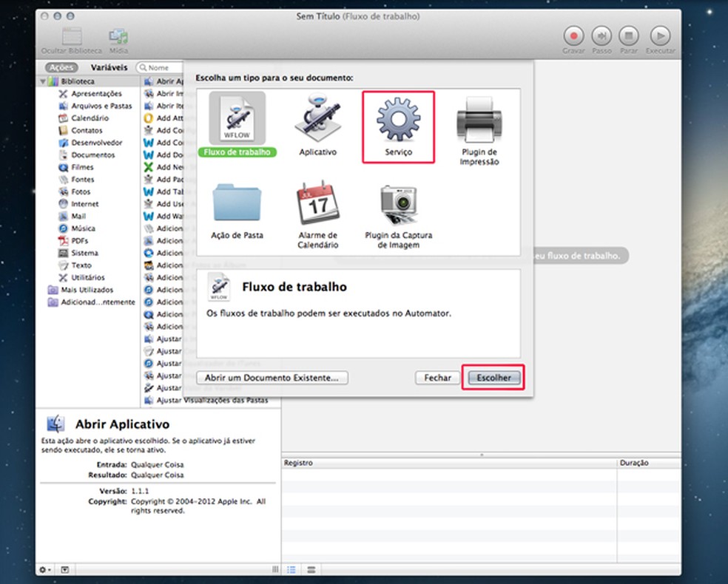728x584 pixels.
Task: Switch to the Variáveis tab
Action: pyautogui.click(x=111, y=67)
